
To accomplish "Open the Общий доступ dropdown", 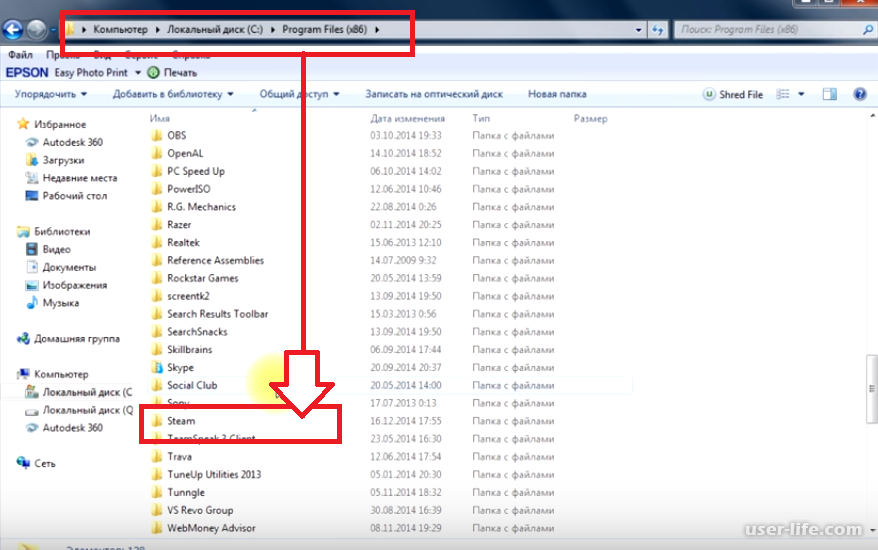I will click(x=300, y=94).
